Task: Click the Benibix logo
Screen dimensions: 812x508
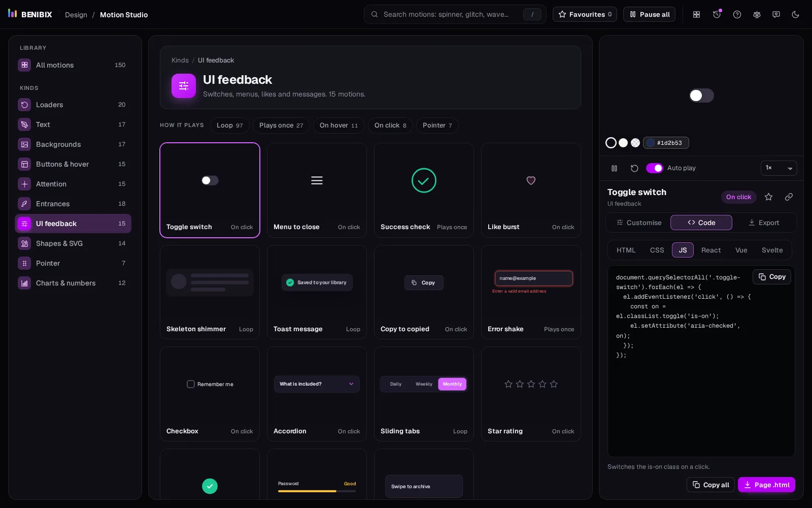Action: click(x=30, y=14)
